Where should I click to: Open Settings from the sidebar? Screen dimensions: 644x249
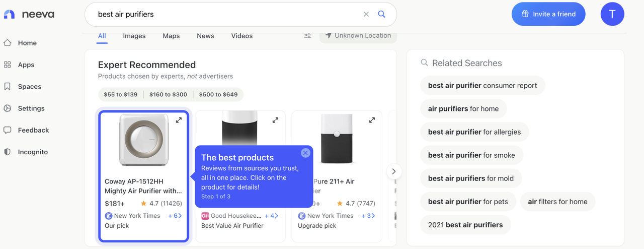pyautogui.click(x=24, y=108)
